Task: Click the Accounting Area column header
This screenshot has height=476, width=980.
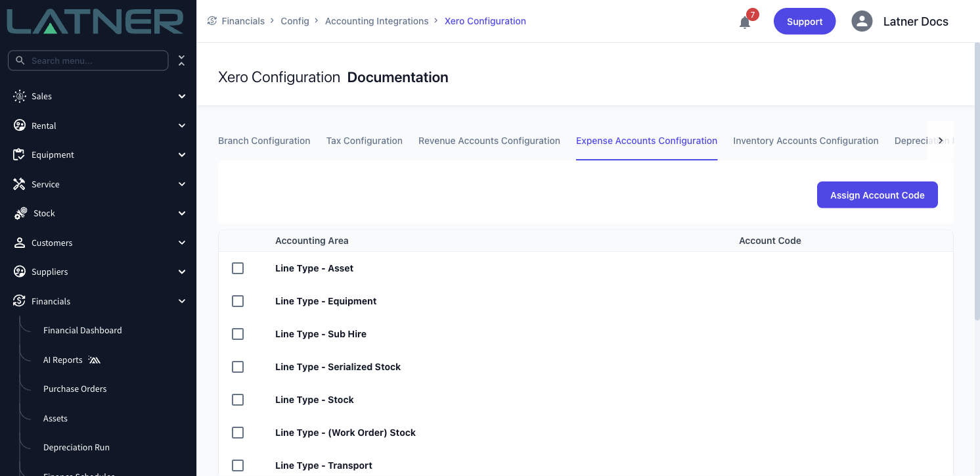Action: pyautogui.click(x=312, y=241)
